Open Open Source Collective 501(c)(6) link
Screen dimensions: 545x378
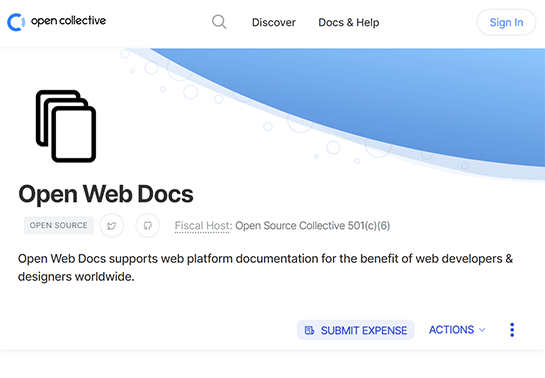click(x=312, y=226)
